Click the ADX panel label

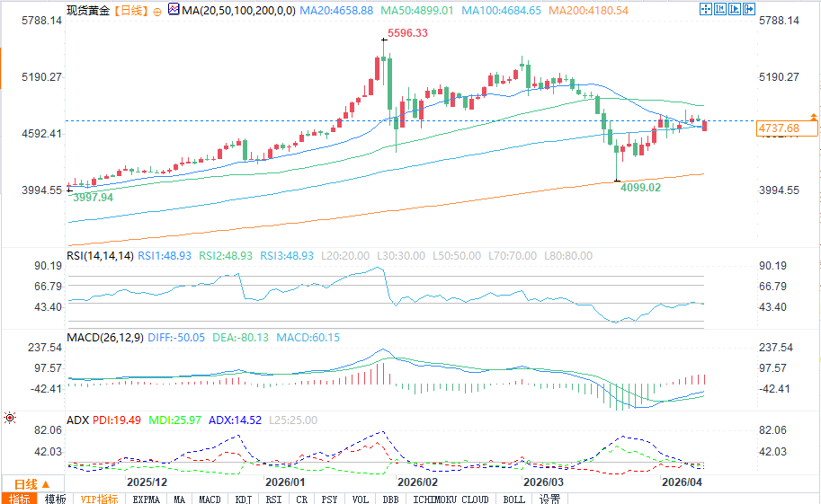click(x=77, y=420)
